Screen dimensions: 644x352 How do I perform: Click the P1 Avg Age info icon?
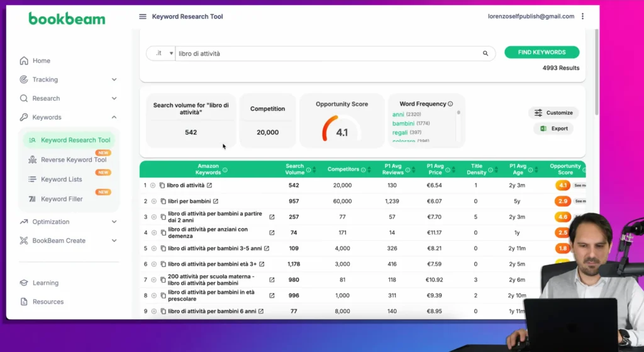[x=530, y=170]
